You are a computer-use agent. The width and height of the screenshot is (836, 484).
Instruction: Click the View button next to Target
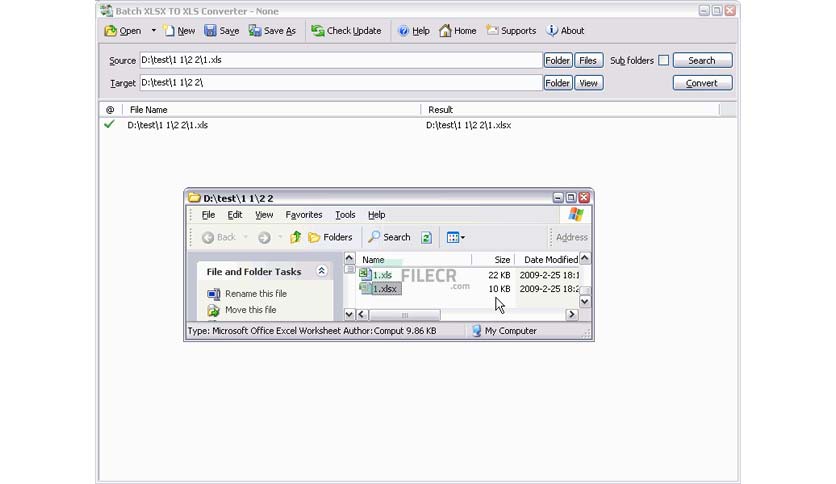589,83
